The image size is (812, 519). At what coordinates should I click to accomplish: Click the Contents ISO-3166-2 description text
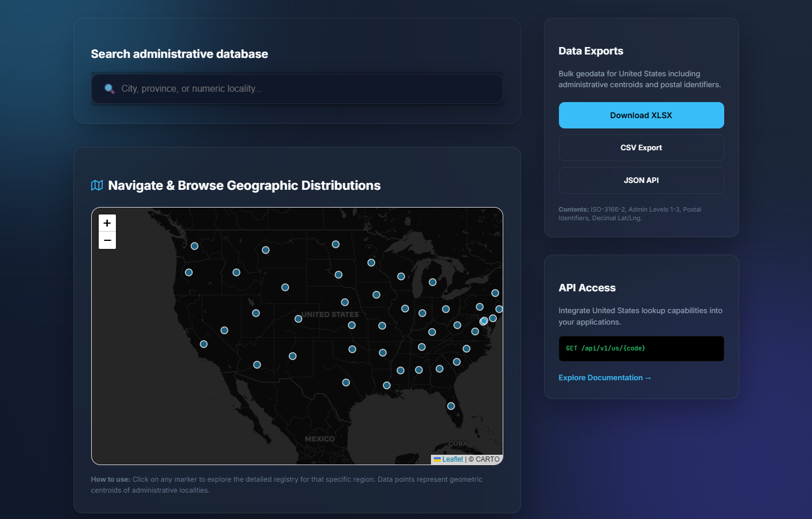coord(630,213)
